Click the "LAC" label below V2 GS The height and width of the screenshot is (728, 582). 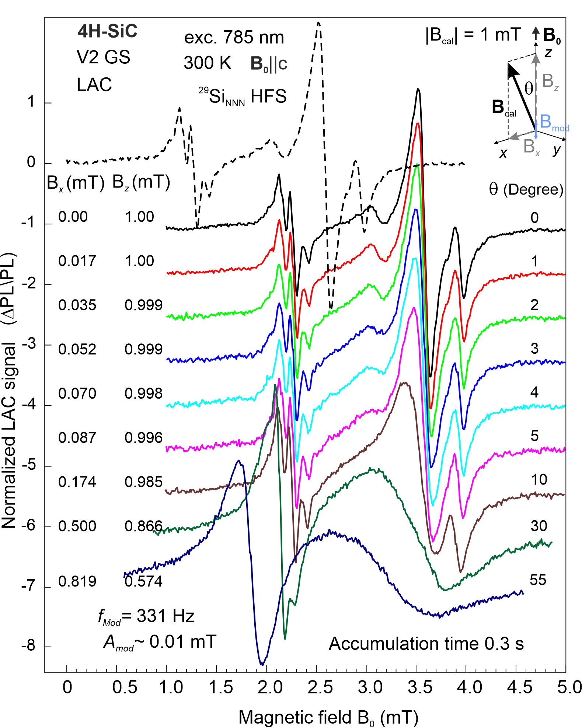tap(94, 85)
